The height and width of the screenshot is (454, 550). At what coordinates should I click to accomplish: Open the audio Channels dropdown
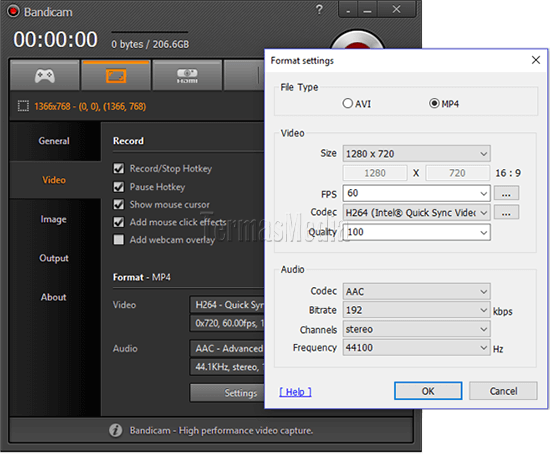point(416,329)
